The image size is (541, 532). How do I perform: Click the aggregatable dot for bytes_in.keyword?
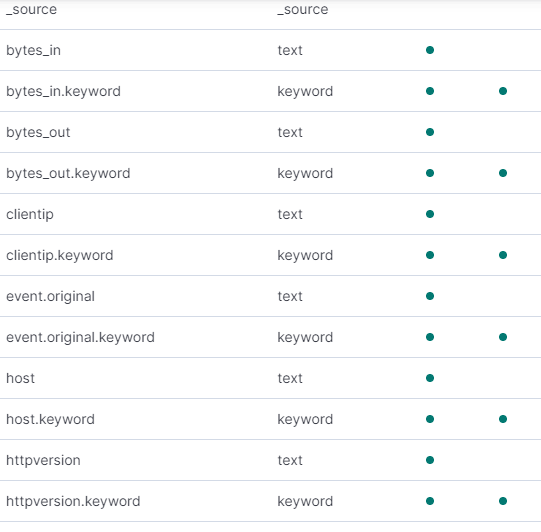[503, 91]
